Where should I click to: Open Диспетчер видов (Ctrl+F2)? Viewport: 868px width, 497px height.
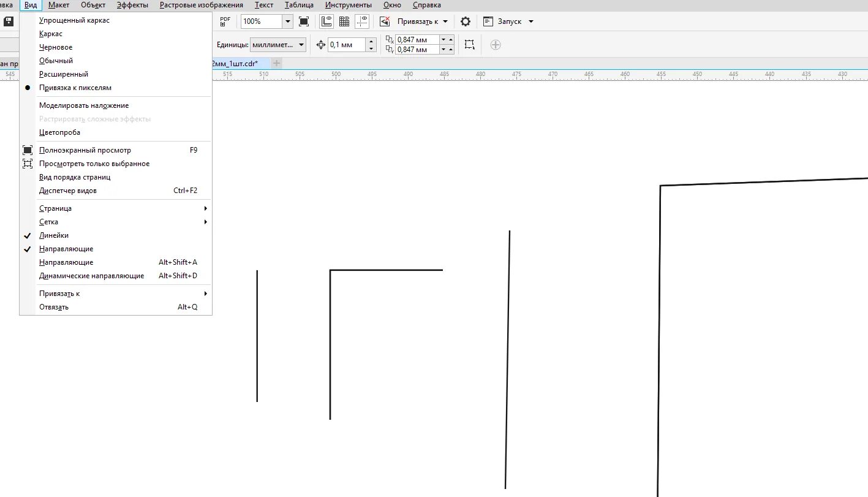[x=116, y=191]
